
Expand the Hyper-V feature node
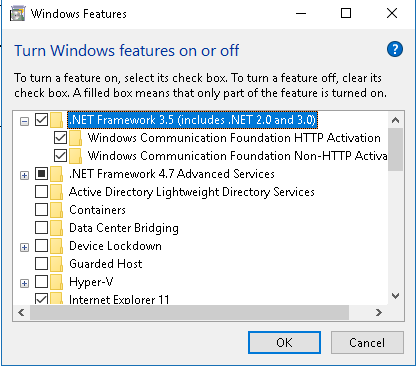tap(24, 283)
